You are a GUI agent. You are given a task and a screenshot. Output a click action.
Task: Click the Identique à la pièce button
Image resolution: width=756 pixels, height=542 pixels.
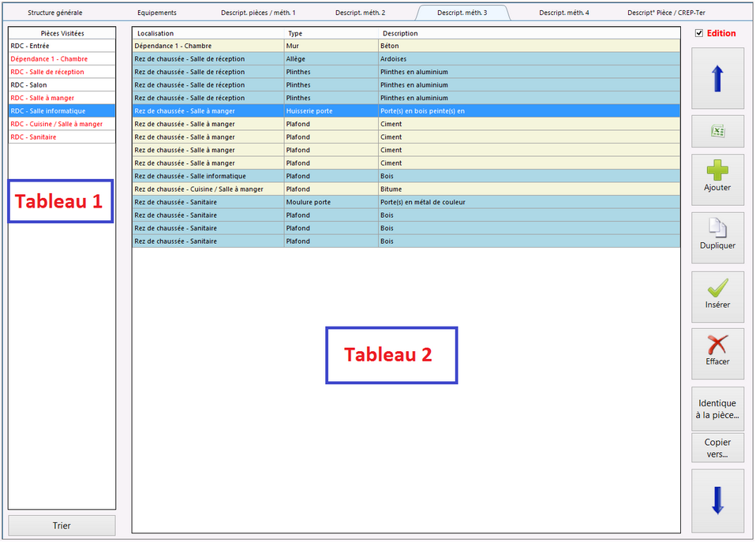coord(717,409)
